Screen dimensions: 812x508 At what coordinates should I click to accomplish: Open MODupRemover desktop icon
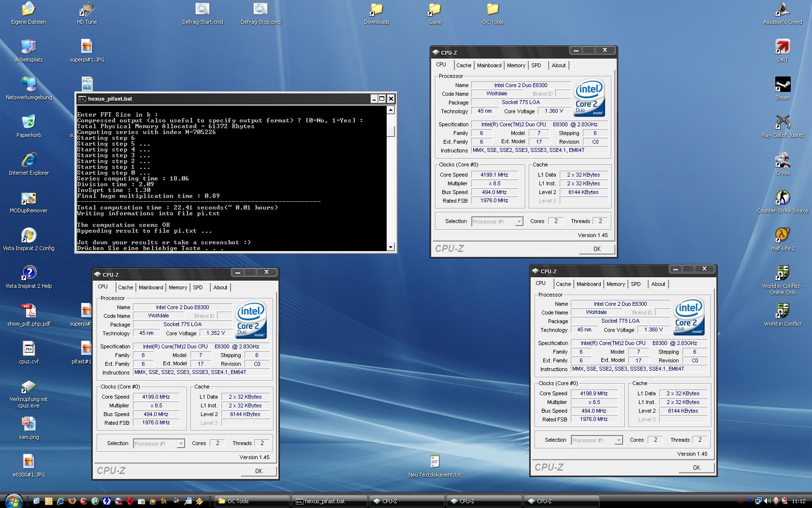click(29, 202)
